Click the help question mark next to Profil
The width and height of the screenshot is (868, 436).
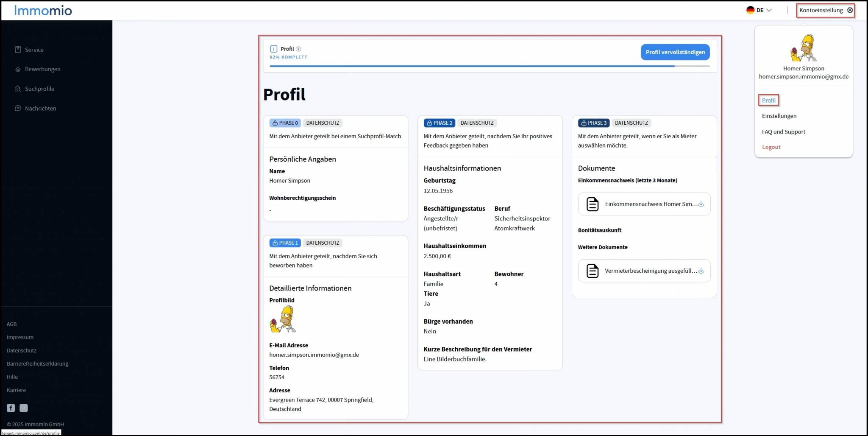298,49
